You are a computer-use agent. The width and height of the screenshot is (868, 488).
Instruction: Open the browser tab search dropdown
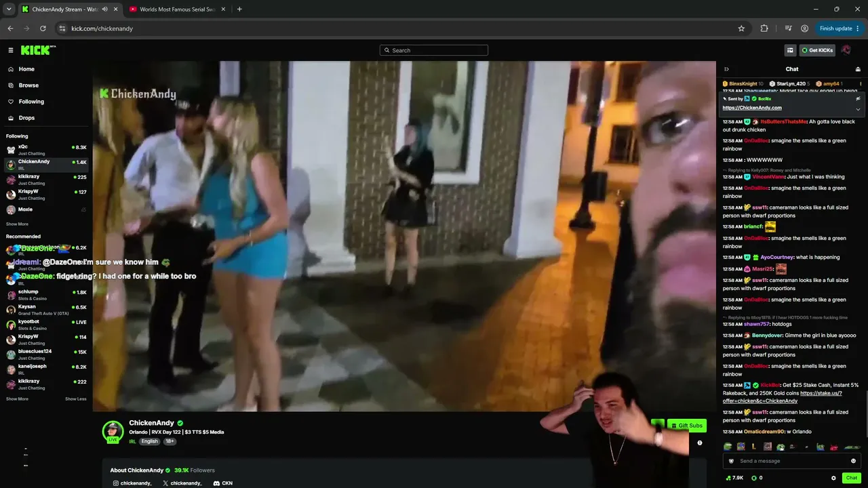tap(9, 9)
